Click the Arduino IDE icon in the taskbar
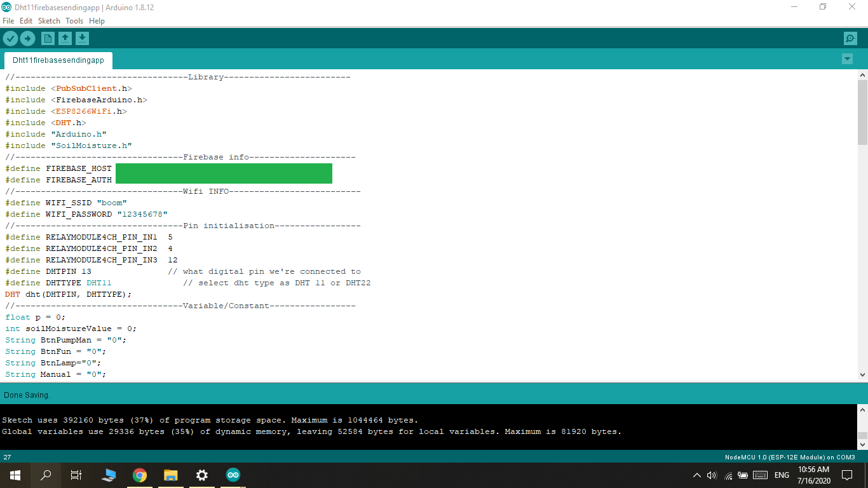 click(x=233, y=475)
